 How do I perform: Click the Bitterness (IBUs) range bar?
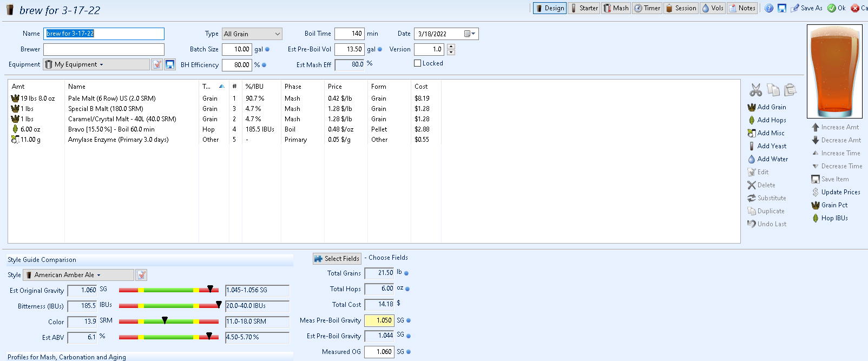(x=169, y=306)
